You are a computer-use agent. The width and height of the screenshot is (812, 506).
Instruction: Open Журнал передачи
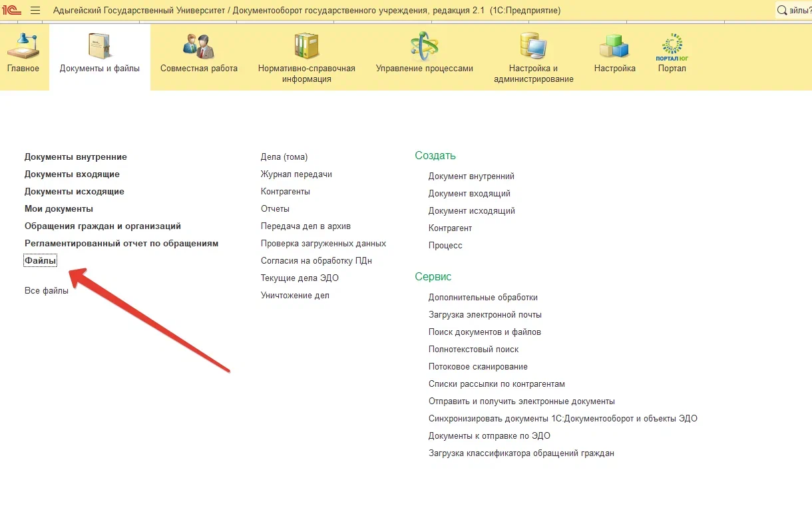click(x=296, y=174)
